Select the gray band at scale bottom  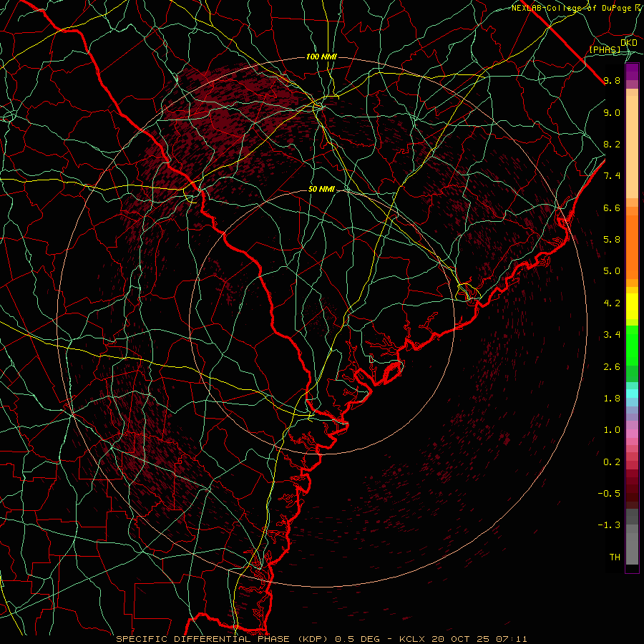tap(632, 548)
